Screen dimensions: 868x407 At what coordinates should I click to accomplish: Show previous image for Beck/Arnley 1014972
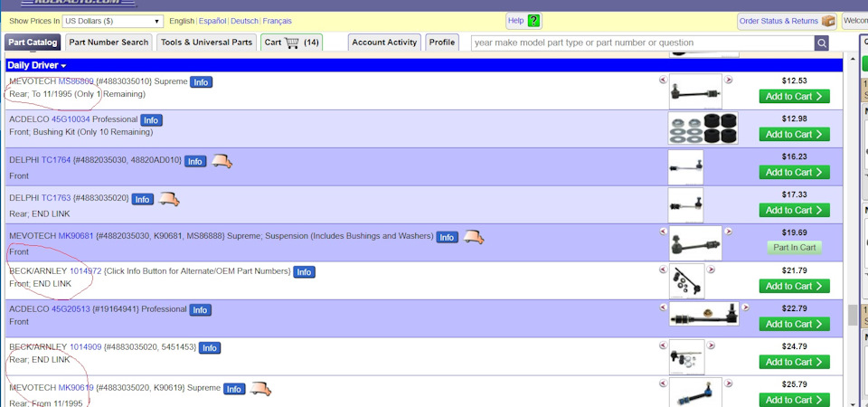coord(663,270)
